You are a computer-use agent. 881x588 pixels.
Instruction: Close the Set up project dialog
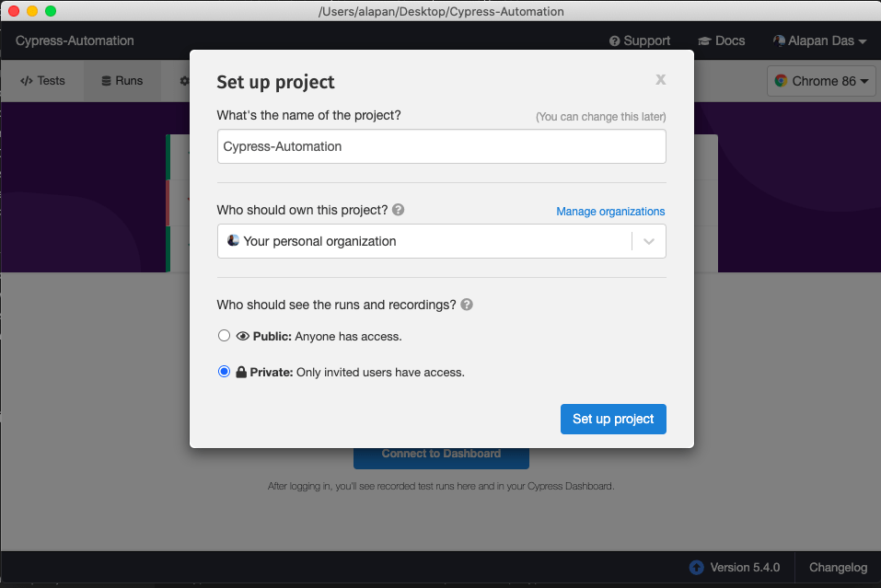point(661,80)
